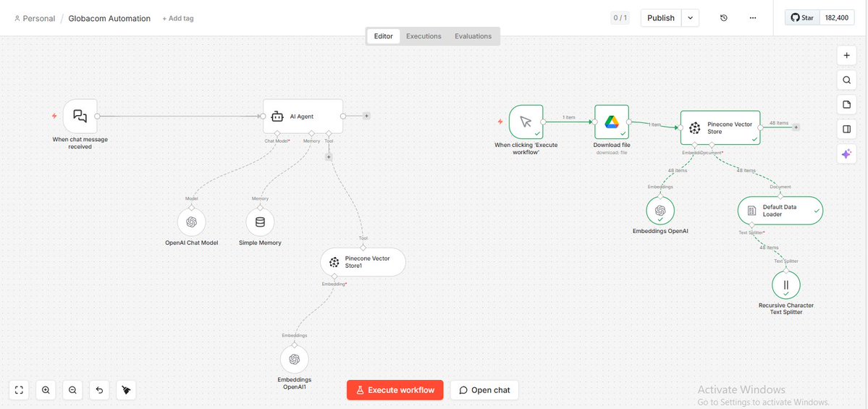Image resolution: width=868 pixels, height=409 pixels.
Task: Click the Globacom Automation workflow name
Action: click(109, 18)
